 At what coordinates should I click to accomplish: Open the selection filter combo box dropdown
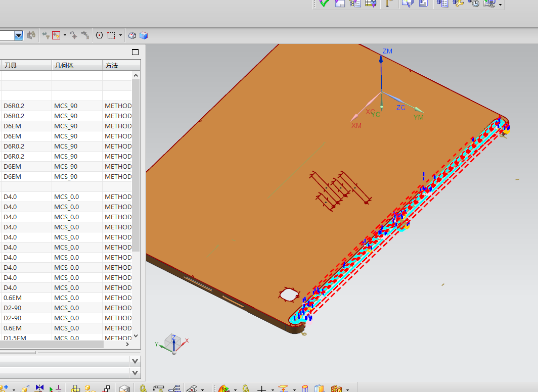19,35
